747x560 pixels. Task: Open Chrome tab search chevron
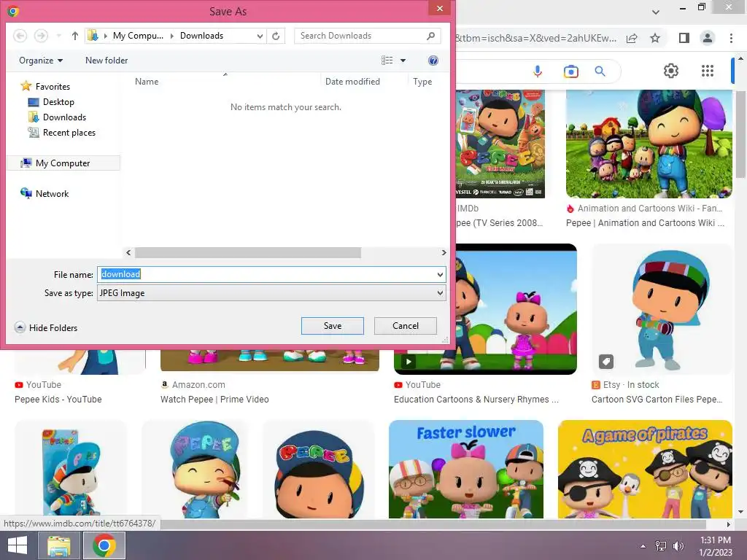(656, 12)
